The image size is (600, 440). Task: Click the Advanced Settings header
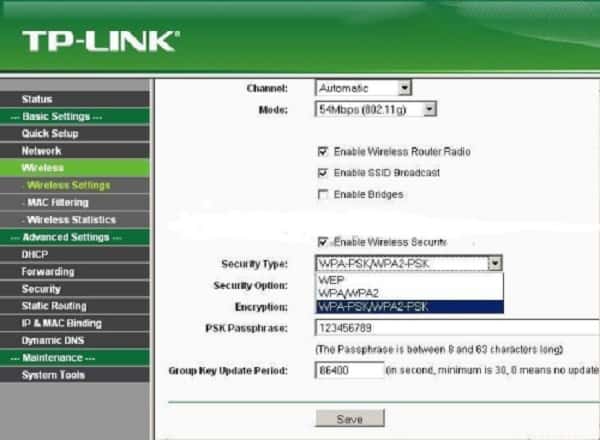[x=75, y=237]
